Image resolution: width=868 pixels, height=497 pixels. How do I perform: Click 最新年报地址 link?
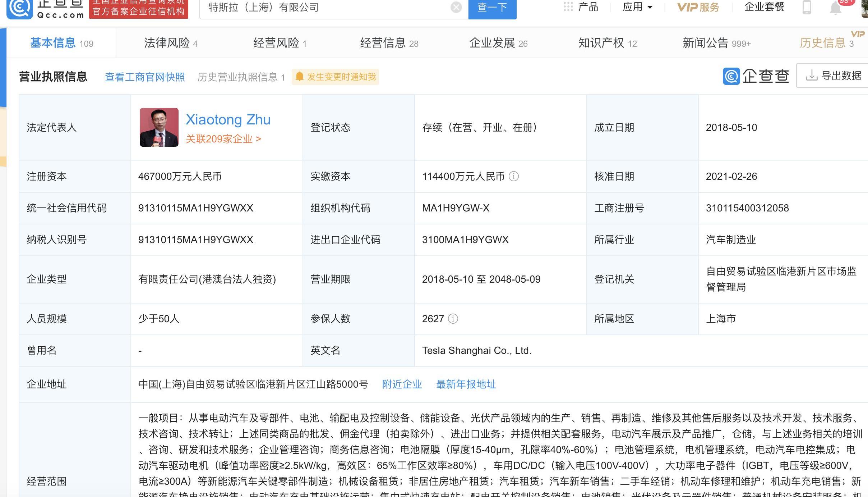[x=466, y=384]
